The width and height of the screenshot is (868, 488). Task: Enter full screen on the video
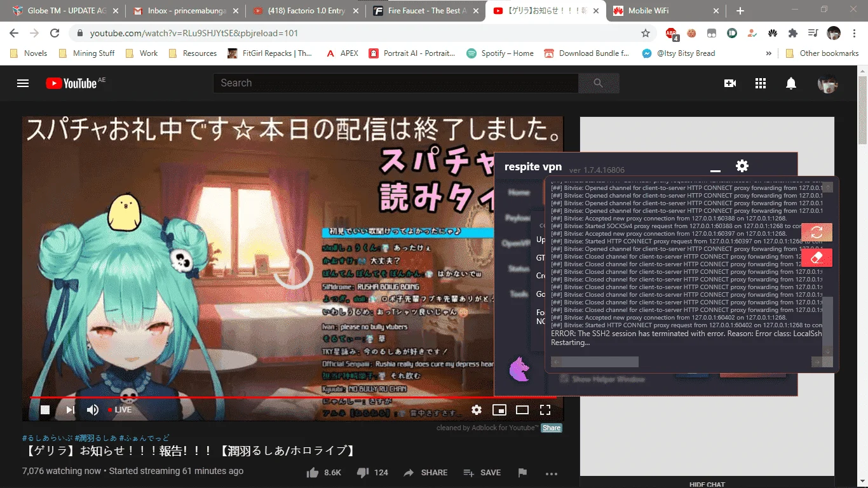(x=545, y=410)
